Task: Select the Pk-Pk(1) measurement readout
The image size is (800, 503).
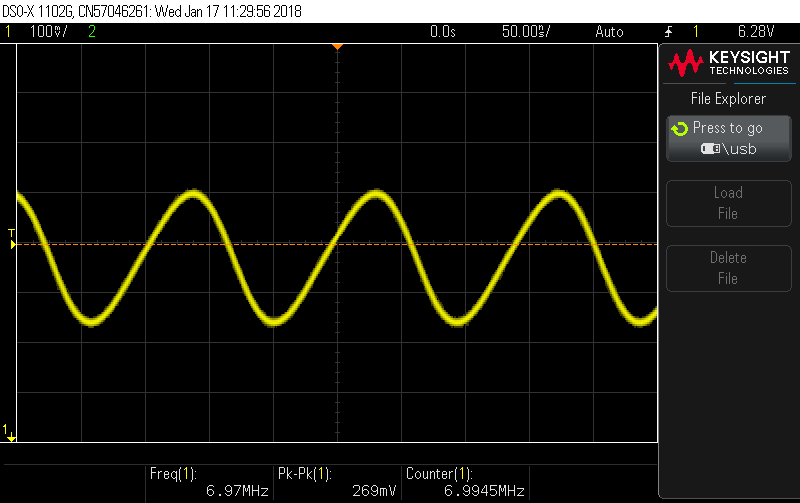Action: point(335,482)
